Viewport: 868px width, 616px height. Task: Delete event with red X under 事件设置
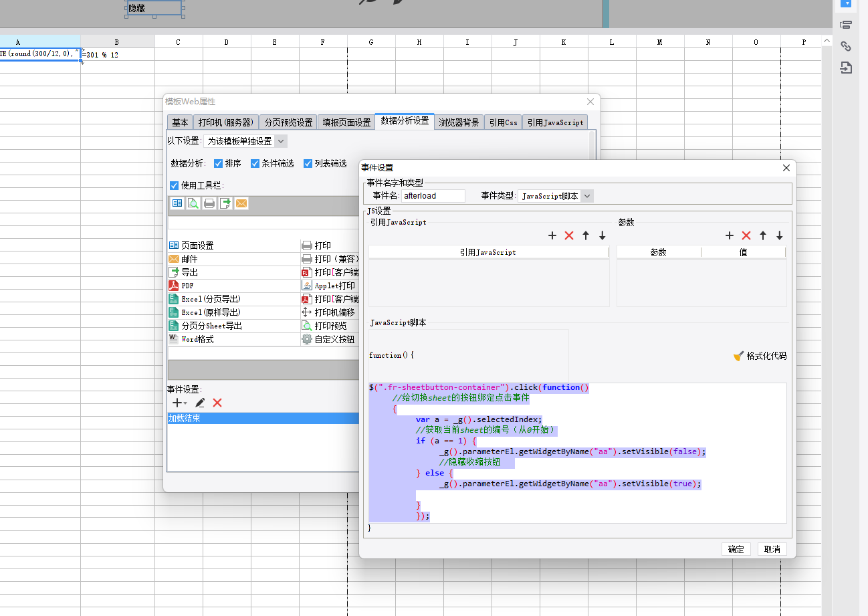pyautogui.click(x=217, y=403)
